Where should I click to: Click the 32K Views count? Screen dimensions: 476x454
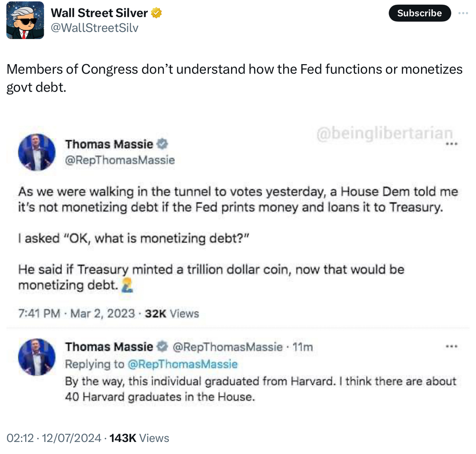pos(172,314)
